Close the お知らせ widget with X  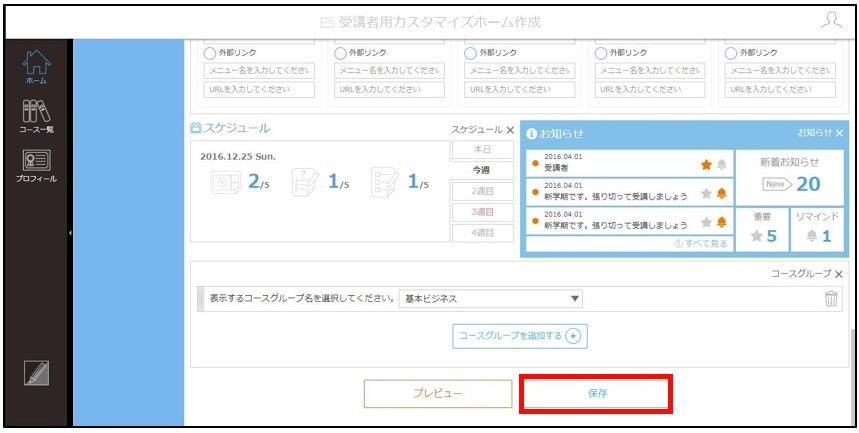839,133
